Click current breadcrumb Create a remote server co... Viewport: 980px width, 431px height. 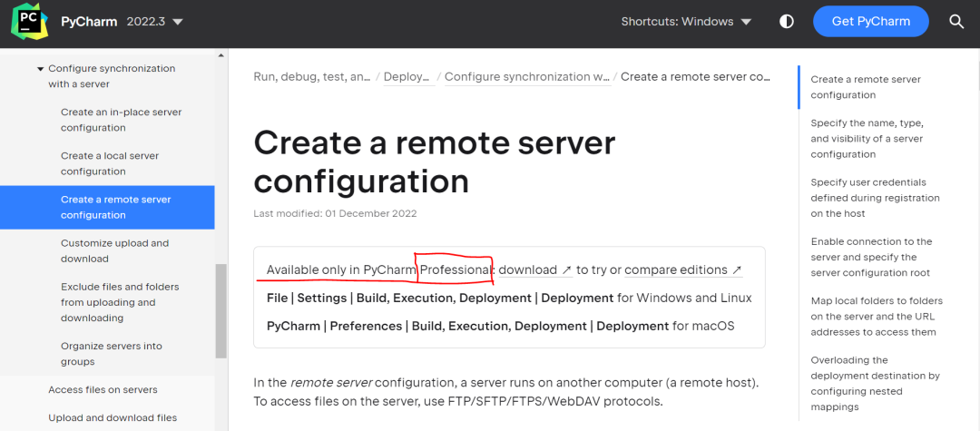point(696,77)
